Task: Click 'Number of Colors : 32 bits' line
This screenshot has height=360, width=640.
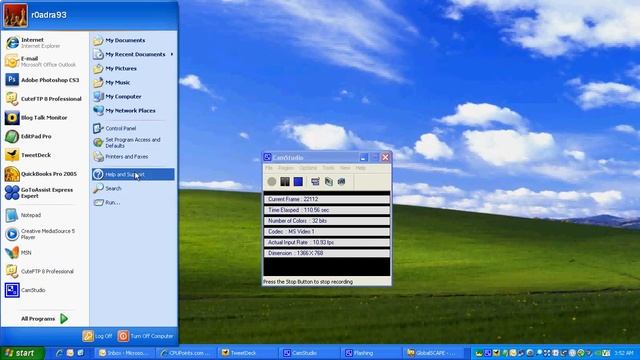Action: (x=327, y=221)
